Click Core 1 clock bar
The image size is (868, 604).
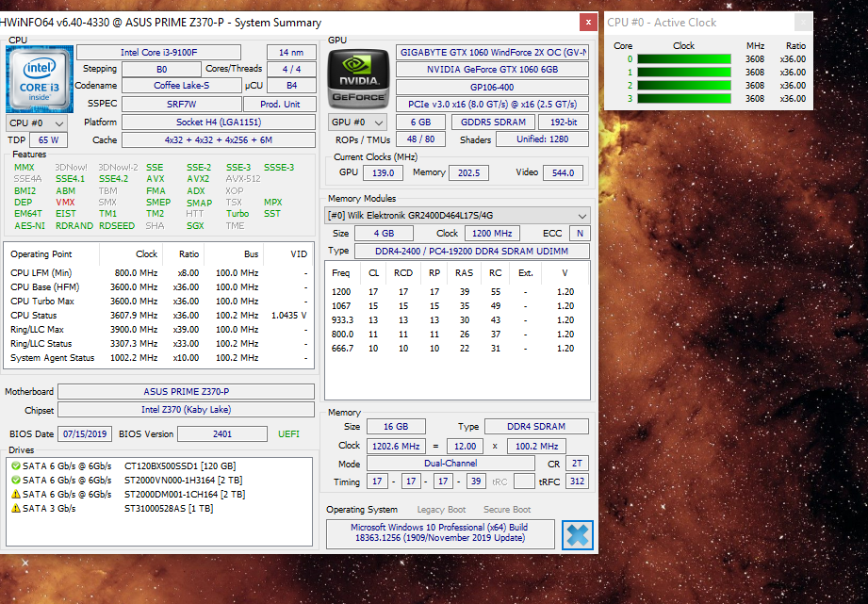[x=684, y=73]
